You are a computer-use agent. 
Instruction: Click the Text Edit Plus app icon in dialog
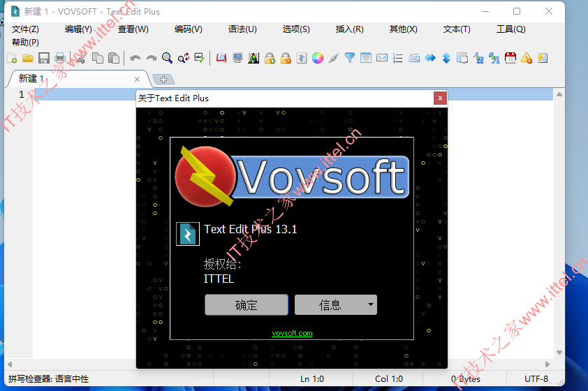point(187,235)
